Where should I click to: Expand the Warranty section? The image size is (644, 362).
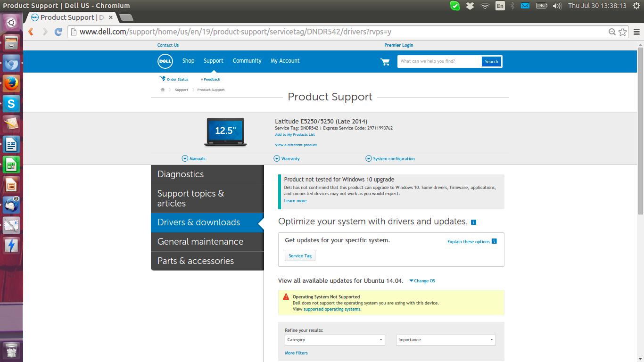point(287,159)
